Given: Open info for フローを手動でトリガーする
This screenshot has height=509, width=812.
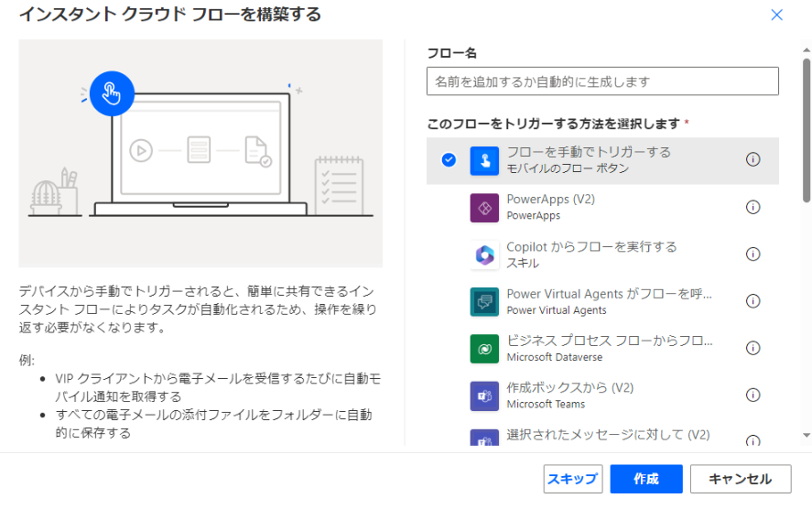Looking at the screenshot, I should [x=752, y=159].
